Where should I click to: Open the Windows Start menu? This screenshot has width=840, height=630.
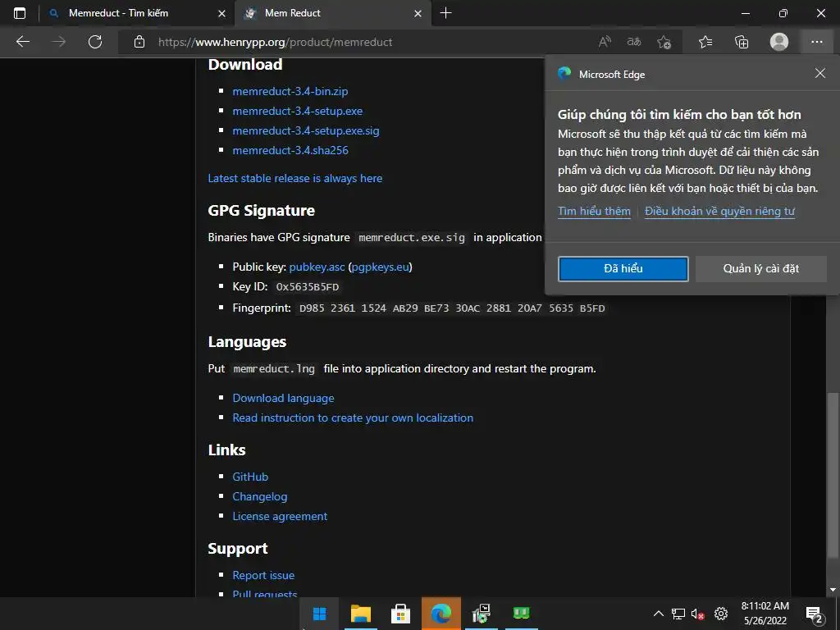(320, 614)
